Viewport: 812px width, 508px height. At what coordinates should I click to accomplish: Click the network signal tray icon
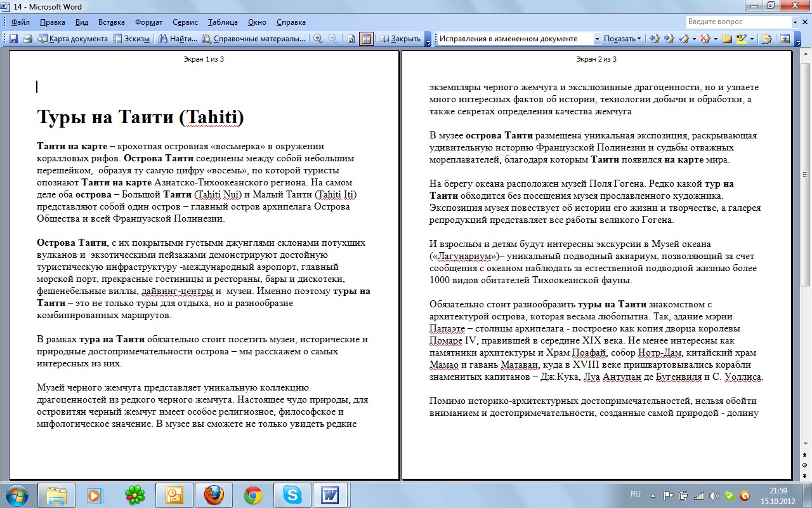(x=699, y=495)
